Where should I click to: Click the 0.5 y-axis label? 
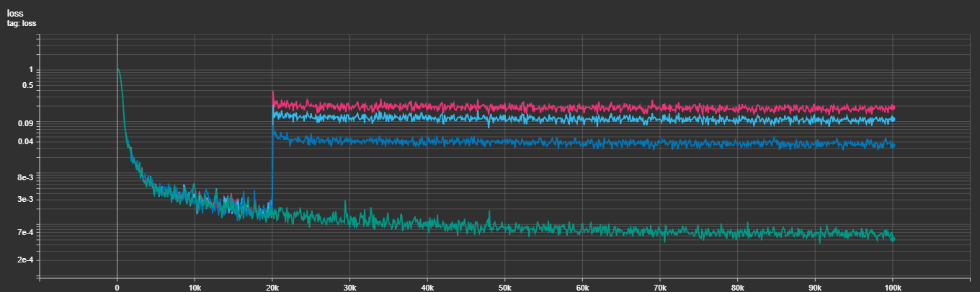coord(26,85)
